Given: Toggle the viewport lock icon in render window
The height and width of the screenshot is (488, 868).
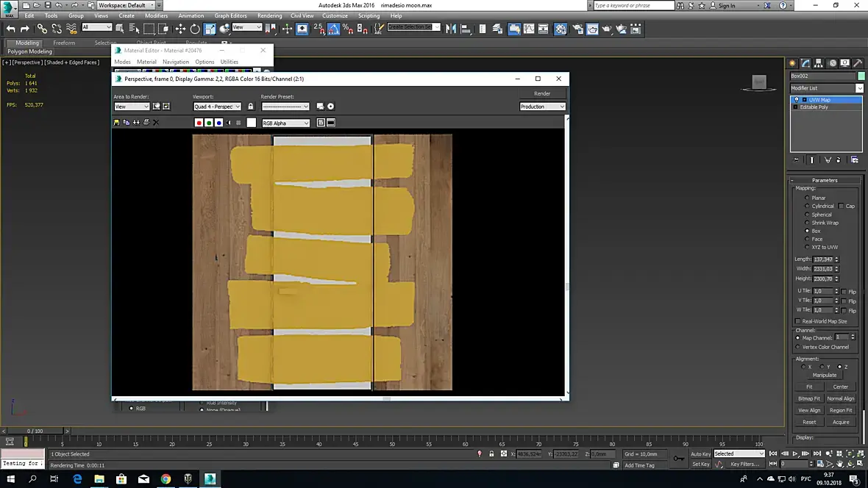Looking at the screenshot, I should (250, 107).
